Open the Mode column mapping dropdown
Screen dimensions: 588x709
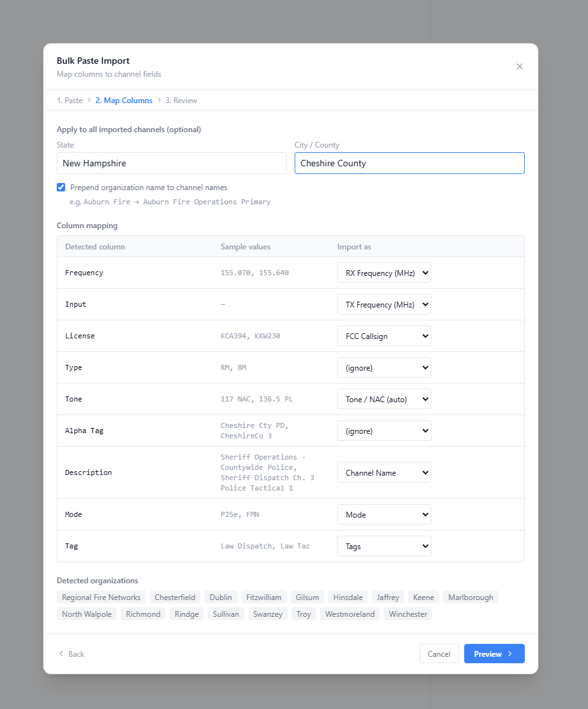click(x=384, y=514)
